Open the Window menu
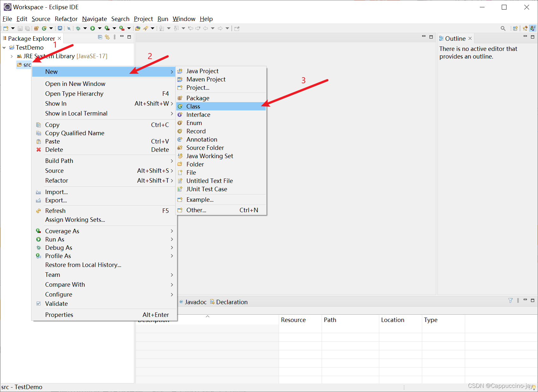 pyautogui.click(x=184, y=19)
